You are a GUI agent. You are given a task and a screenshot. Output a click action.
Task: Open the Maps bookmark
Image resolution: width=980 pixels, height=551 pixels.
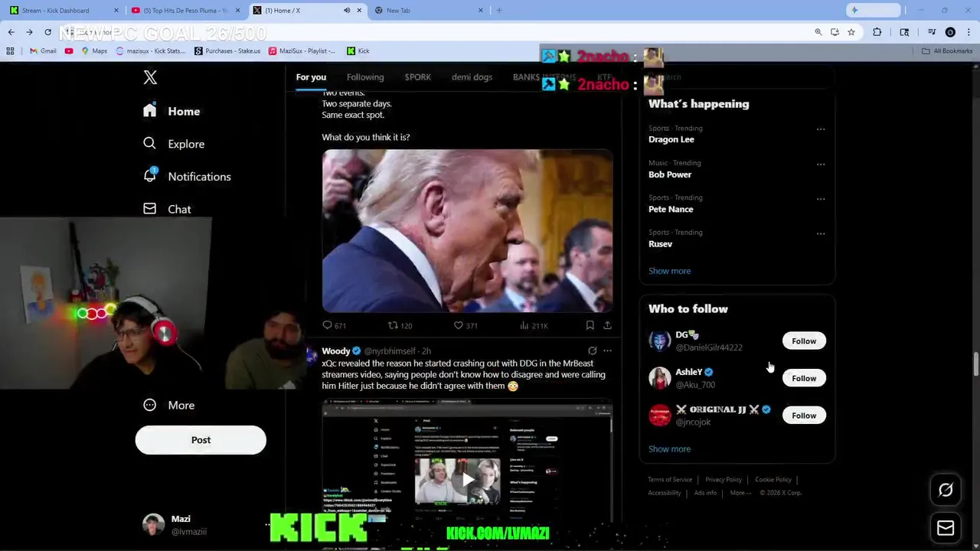[x=94, y=51]
